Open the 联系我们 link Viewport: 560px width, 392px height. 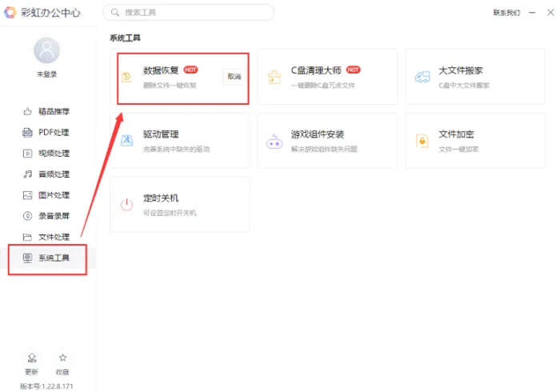pyautogui.click(x=506, y=13)
